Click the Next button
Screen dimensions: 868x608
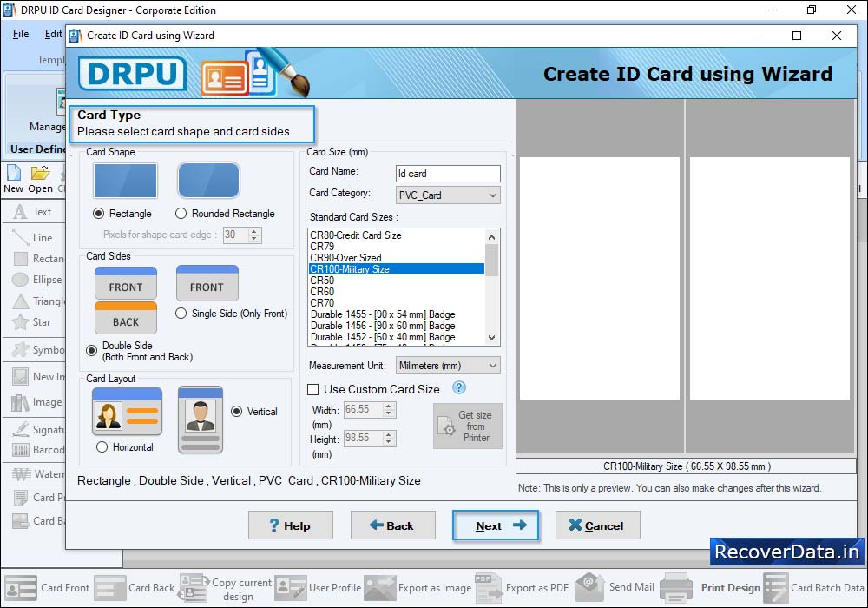click(x=496, y=525)
